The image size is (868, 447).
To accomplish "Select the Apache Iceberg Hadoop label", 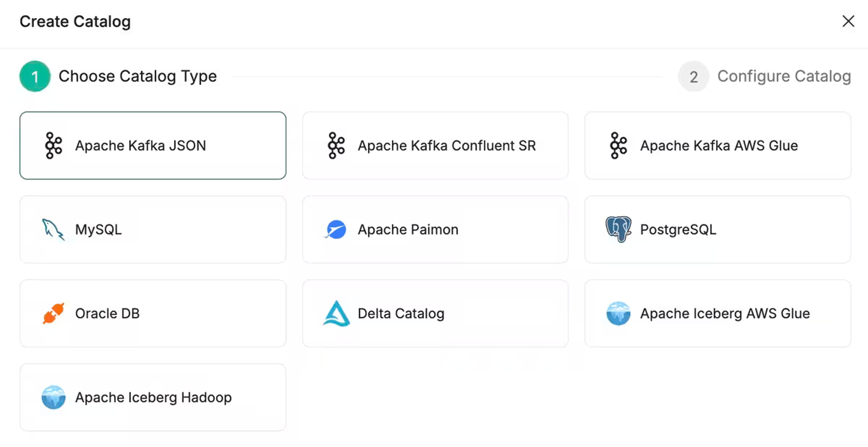I will tap(153, 398).
